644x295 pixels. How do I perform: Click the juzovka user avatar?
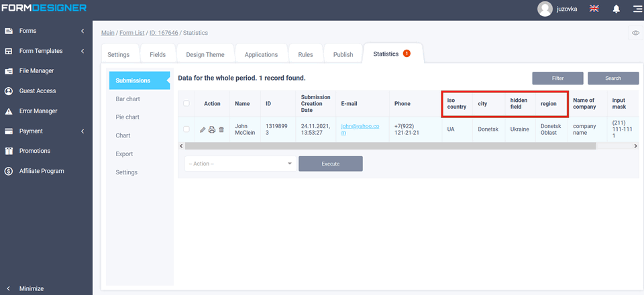545,9
